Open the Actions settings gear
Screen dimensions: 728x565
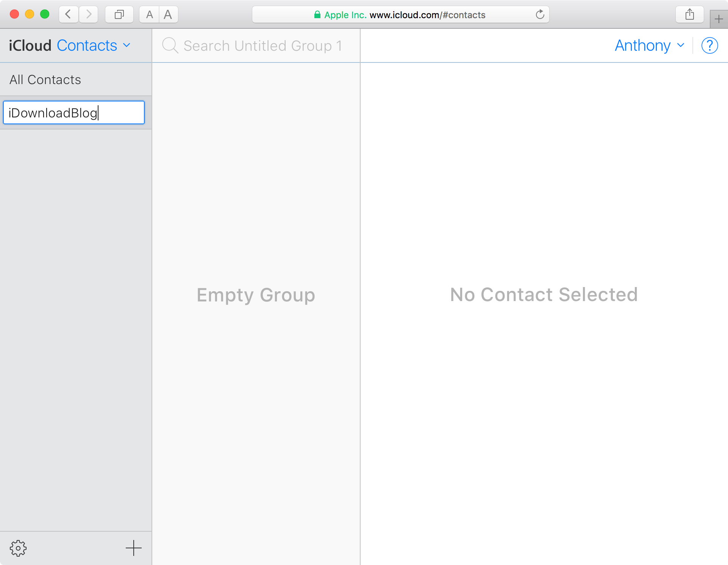pos(18,548)
